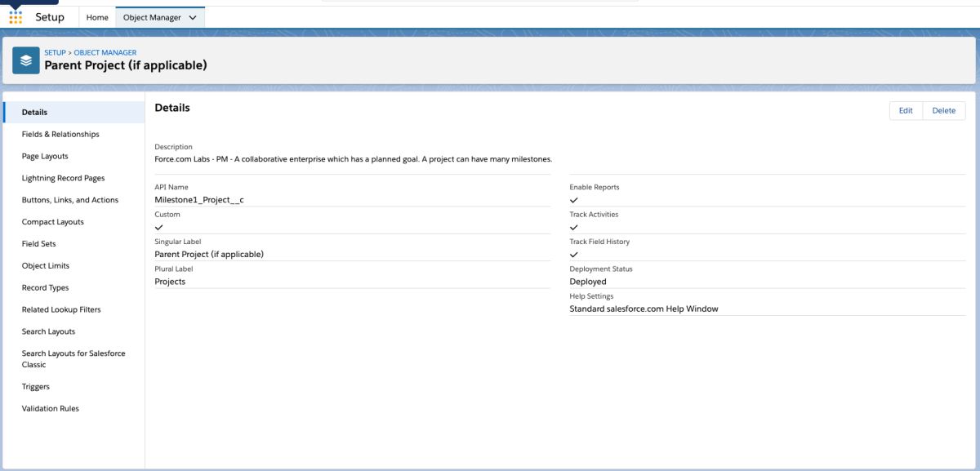Image resolution: width=980 pixels, height=471 pixels.
Task: Expand the Object Manager tab chevron
Action: (x=193, y=17)
